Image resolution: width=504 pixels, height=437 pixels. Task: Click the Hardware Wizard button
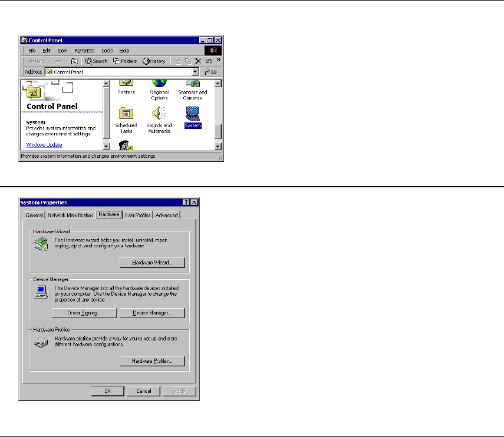(x=152, y=263)
